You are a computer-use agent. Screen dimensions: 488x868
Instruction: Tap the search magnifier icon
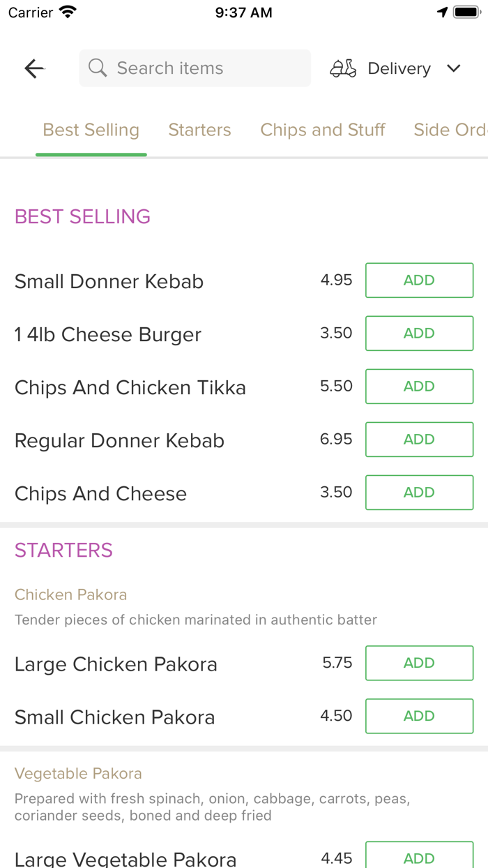[x=98, y=68]
